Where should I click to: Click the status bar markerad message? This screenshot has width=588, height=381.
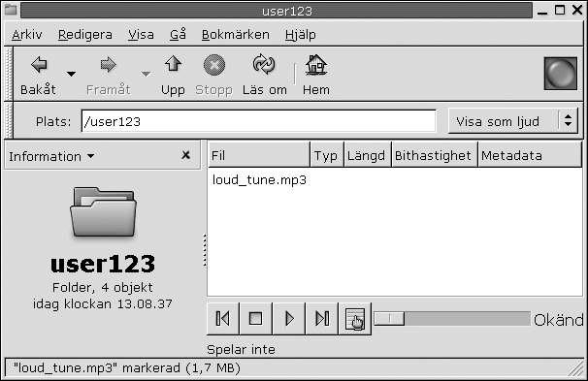(127, 368)
